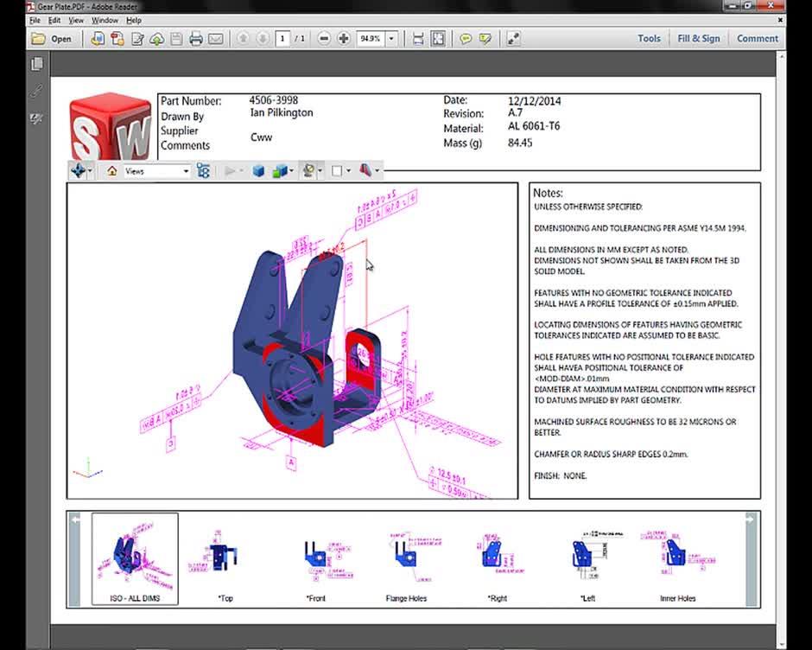Viewport: 812px width, 650px height.
Task: Open the lighting mode dropdown arrow
Action: tap(319, 170)
